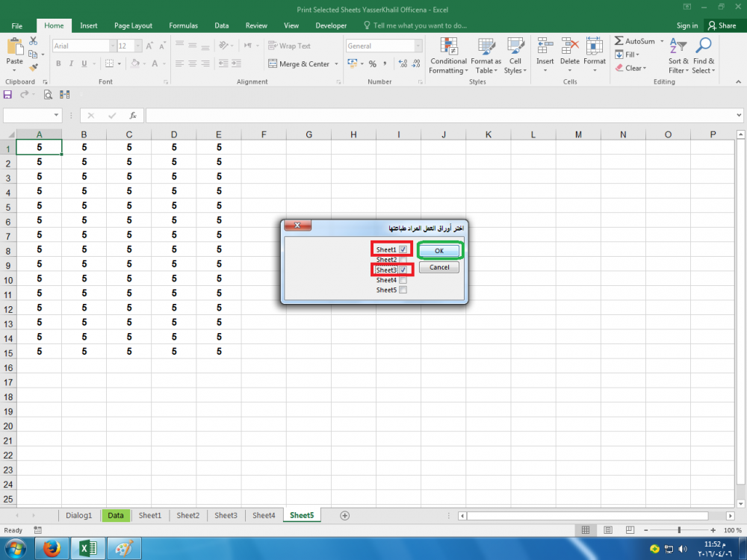Click the Percent Style icon

(373, 63)
